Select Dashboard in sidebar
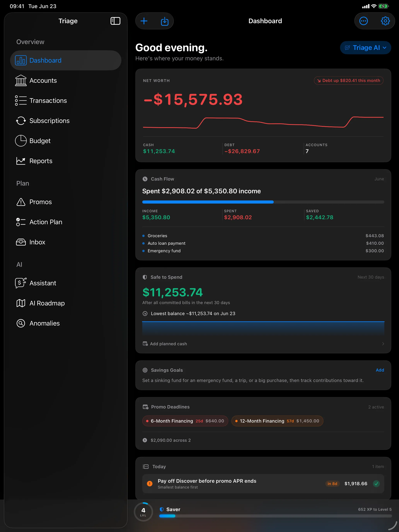This screenshot has width=399, height=532. click(66, 60)
